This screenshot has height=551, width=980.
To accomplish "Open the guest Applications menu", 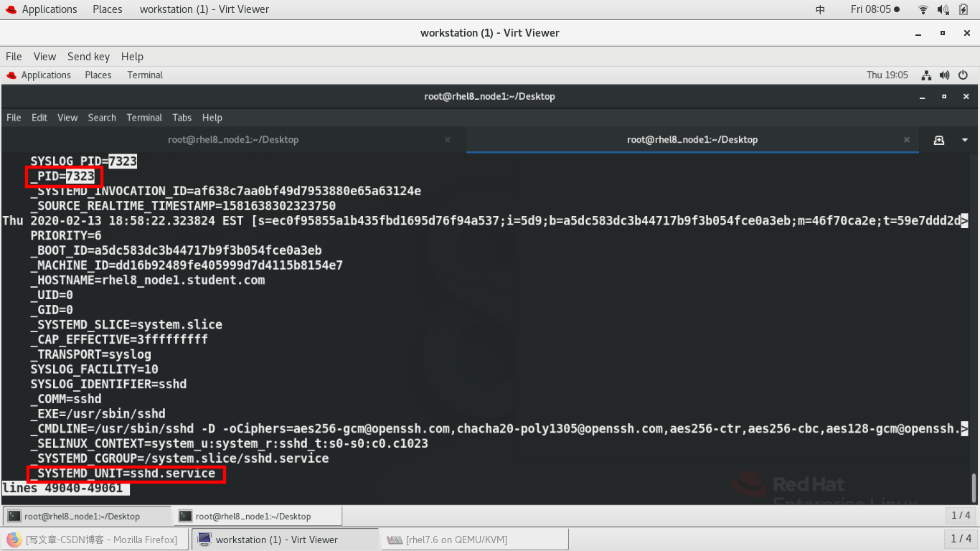I will pos(39,75).
